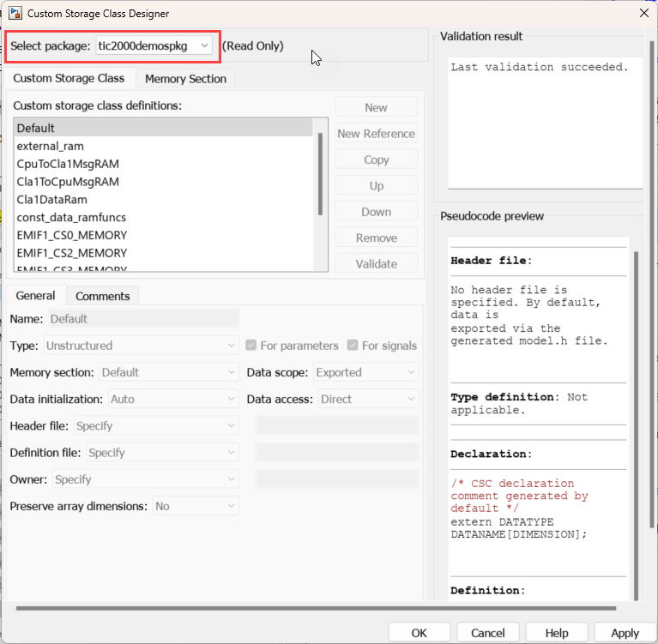This screenshot has height=644, width=658.
Task: Select Default in storage class definitions
Action: click(164, 128)
